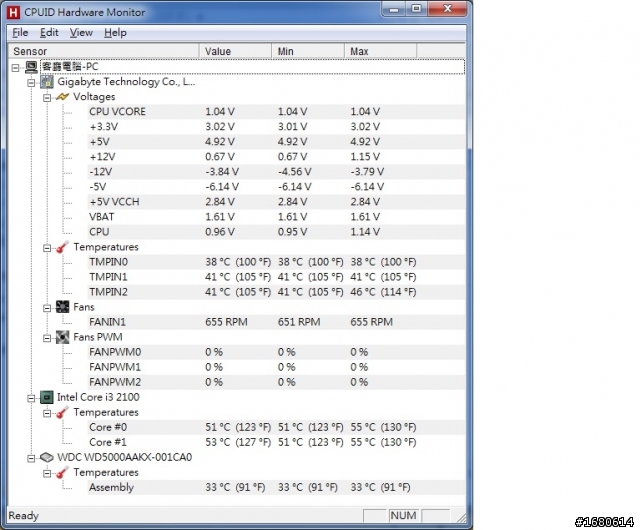The height and width of the screenshot is (530, 640).
Task: Close the Hardware Monitor window
Action: [x=447, y=9]
